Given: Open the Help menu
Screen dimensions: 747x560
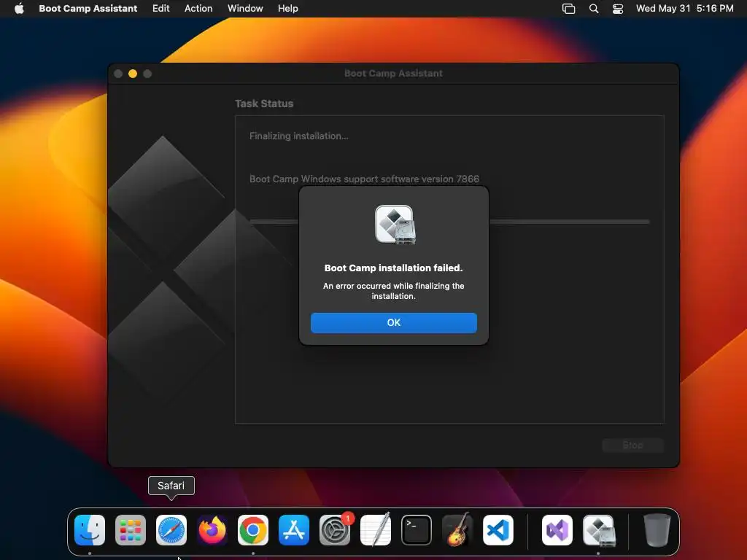Looking at the screenshot, I should (287, 8).
